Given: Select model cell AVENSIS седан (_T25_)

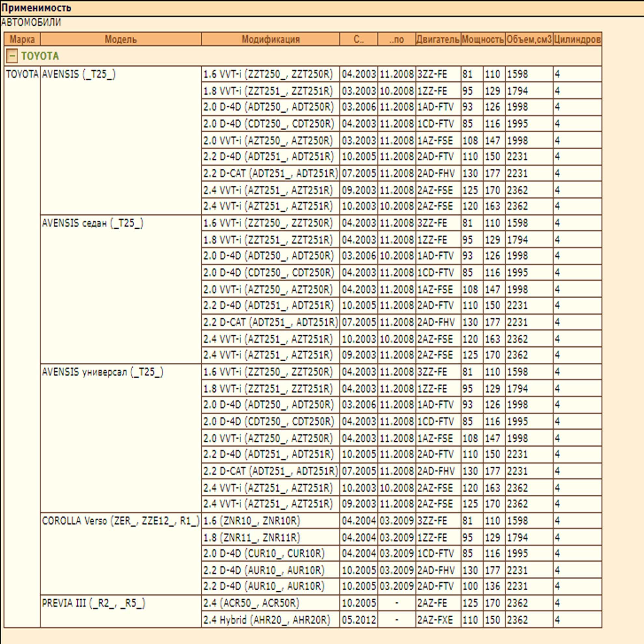Looking at the screenshot, I should pos(121,289).
